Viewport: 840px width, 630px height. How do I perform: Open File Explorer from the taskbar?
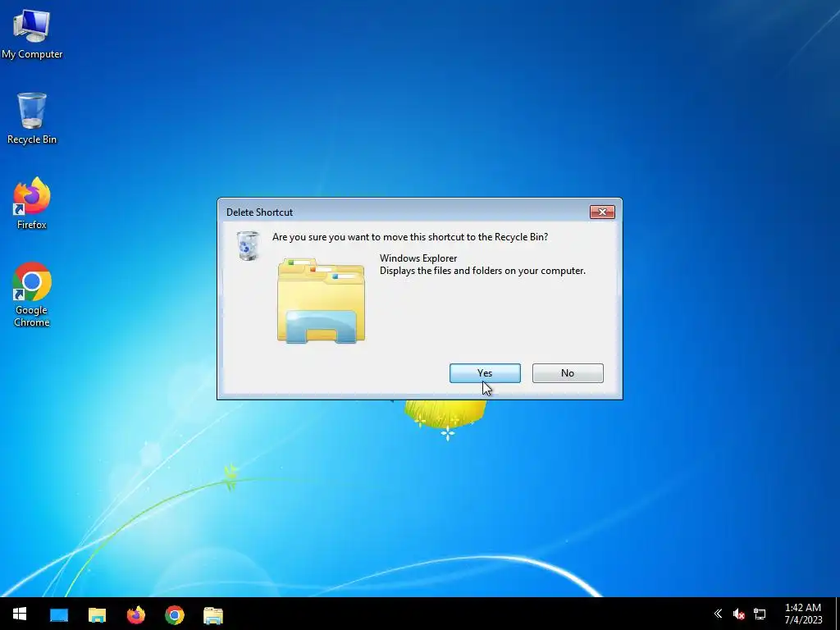point(97,614)
